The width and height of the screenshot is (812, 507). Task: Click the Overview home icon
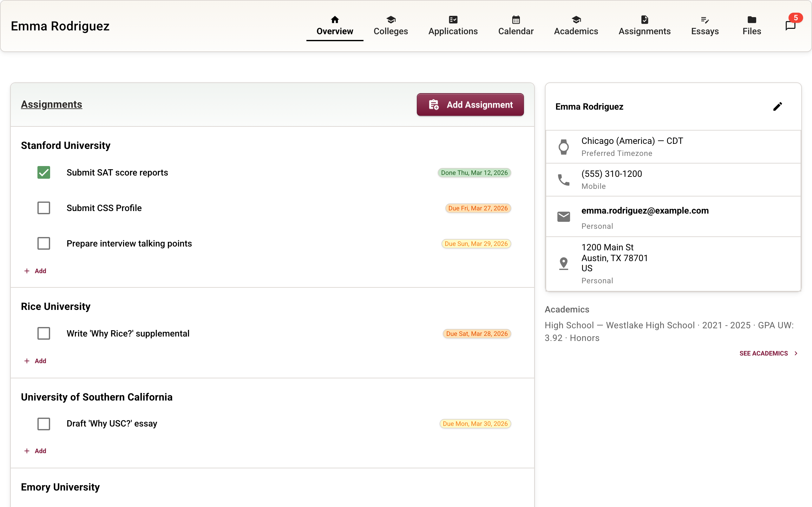tap(335, 19)
